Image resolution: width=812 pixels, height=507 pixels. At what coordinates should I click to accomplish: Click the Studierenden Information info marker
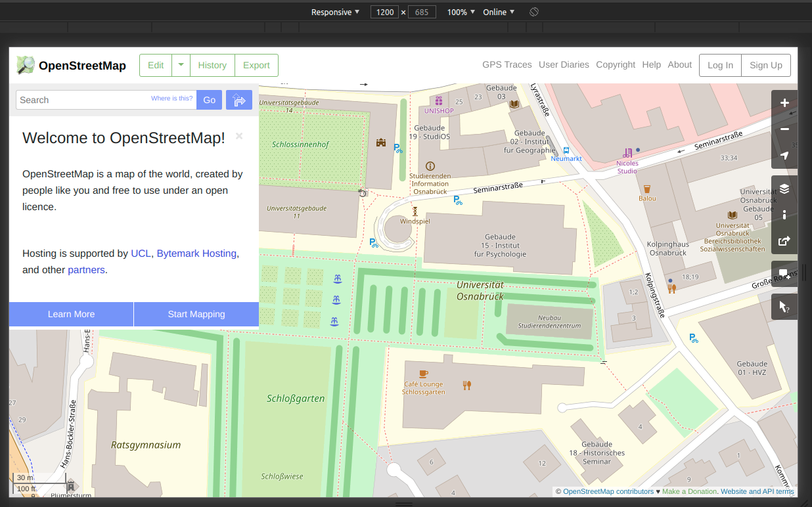coord(430,166)
